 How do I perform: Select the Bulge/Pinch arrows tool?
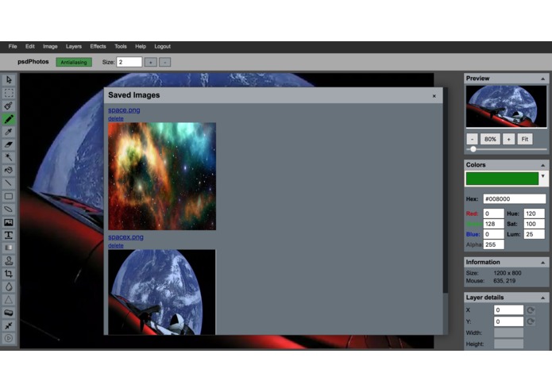9,325
